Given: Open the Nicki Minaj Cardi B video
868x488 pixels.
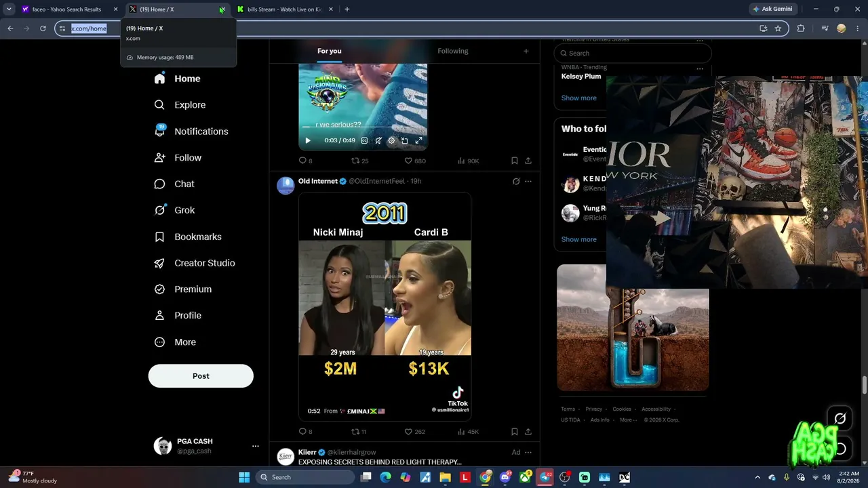Looking at the screenshot, I should click(x=385, y=307).
